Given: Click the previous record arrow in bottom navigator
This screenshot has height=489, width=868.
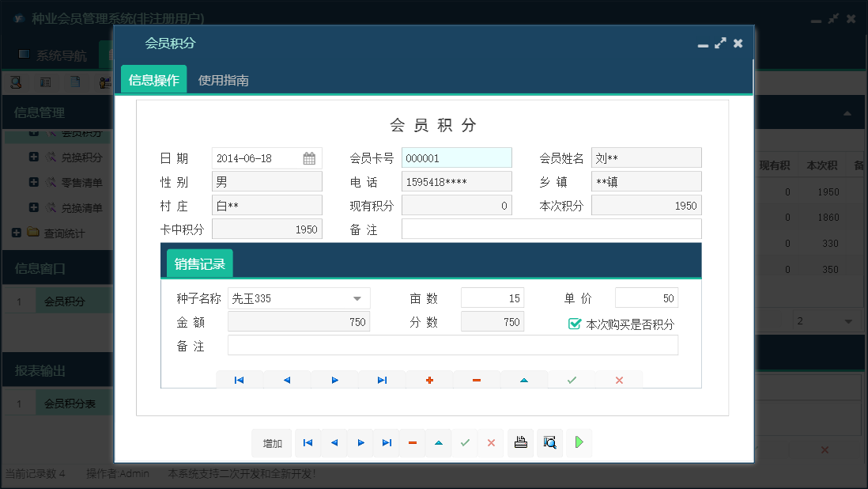Looking at the screenshot, I should [x=334, y=443].
